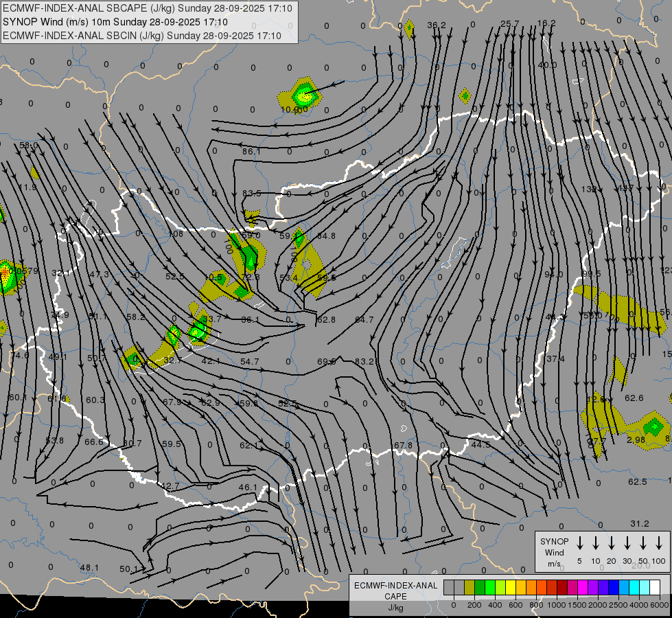Click map value 54.7
Image resolution: width=672 pixels, height=618 pixels.
pos(249,362)
